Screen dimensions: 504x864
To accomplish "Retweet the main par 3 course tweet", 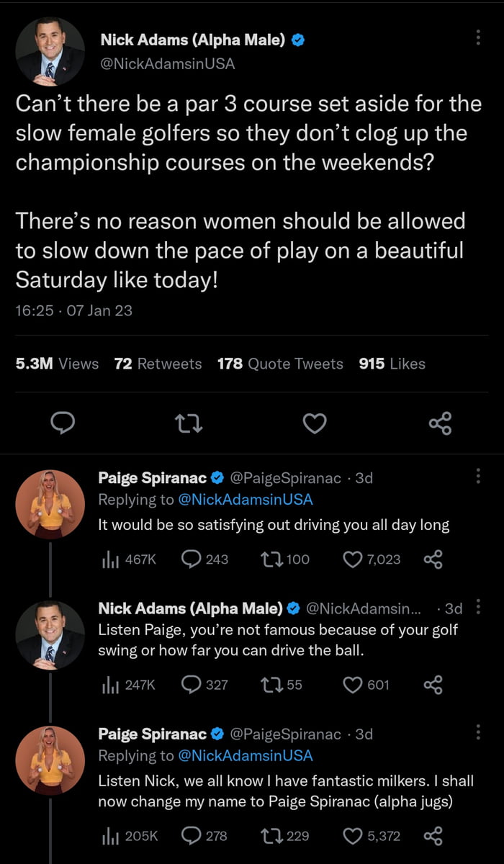I will pos(189,424).
